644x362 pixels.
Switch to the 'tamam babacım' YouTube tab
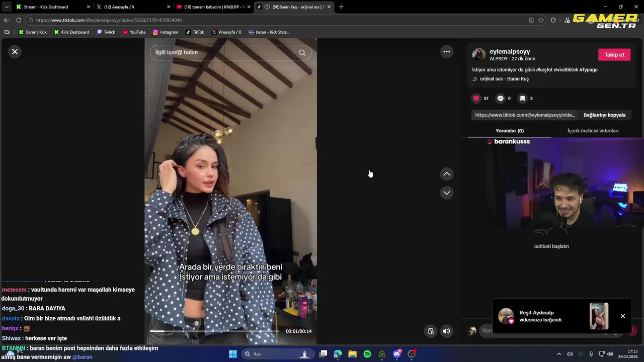point(214,7)
